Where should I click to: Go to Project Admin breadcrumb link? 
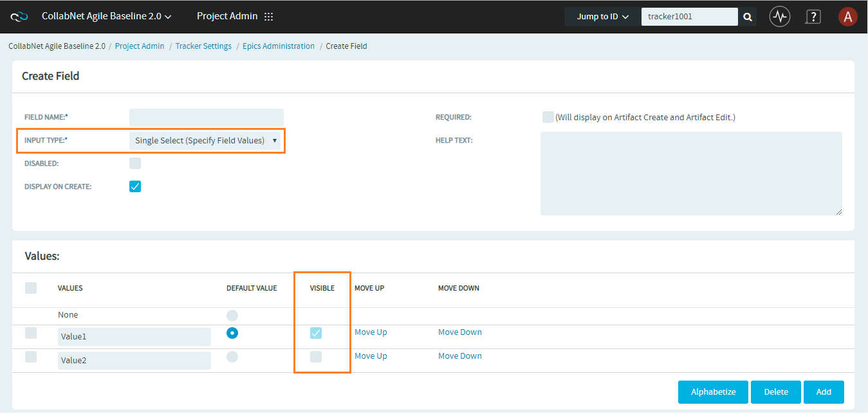(x=140, y=46)
